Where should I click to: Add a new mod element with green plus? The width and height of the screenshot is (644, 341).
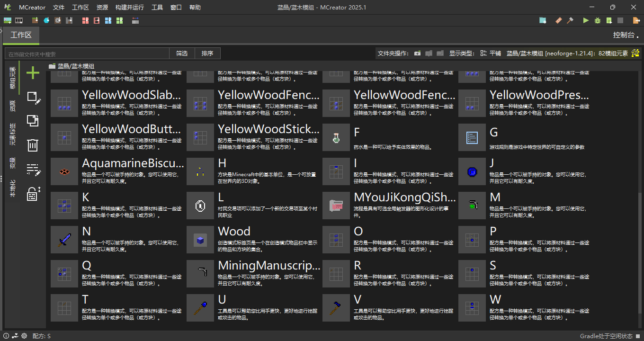click(33, 73)
